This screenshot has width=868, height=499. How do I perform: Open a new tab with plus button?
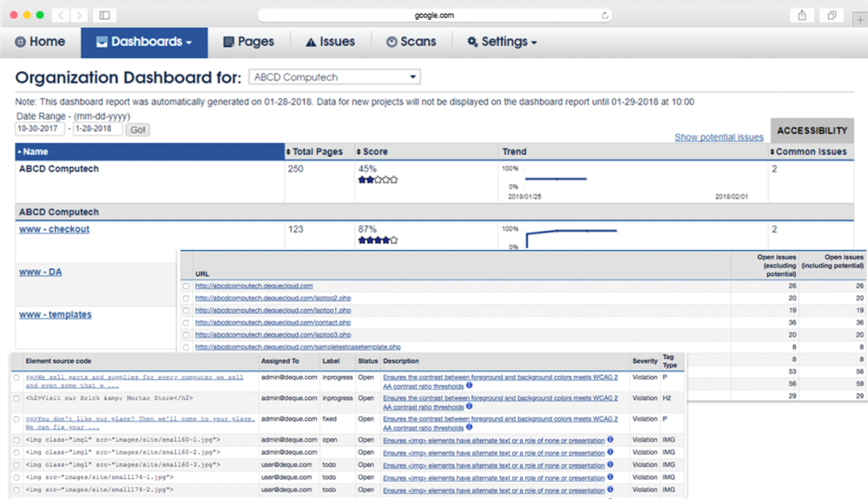[859, 20]
